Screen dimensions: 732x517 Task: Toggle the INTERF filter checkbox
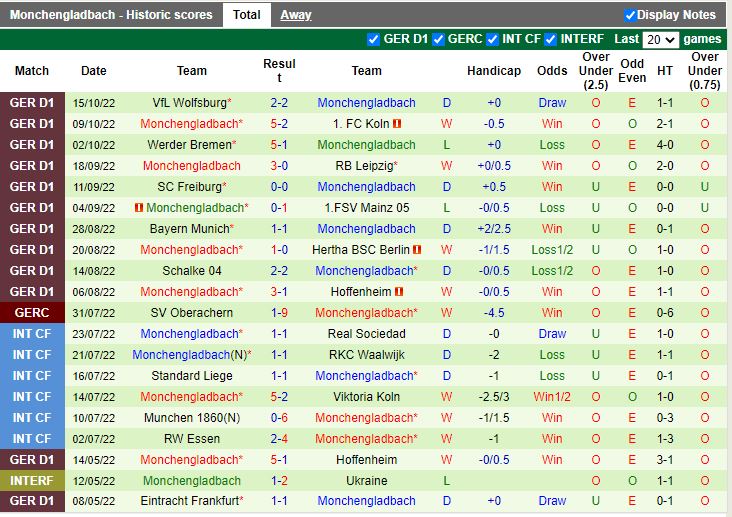550,39
